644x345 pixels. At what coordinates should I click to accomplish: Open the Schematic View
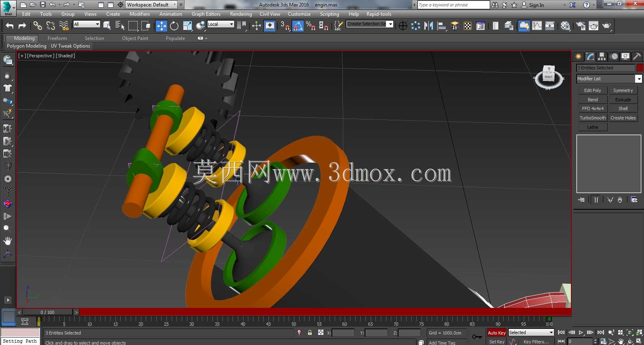[x=550, y=26]
